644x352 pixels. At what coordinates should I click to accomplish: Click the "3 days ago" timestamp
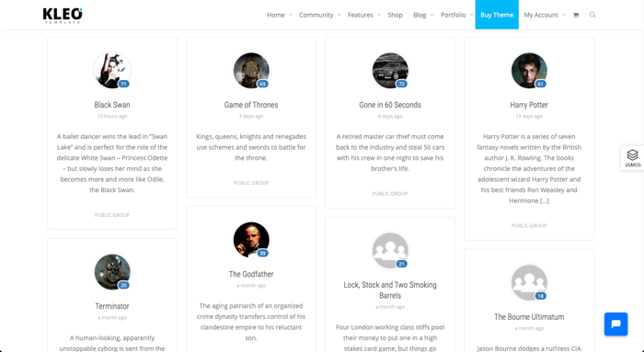[251, 116]
